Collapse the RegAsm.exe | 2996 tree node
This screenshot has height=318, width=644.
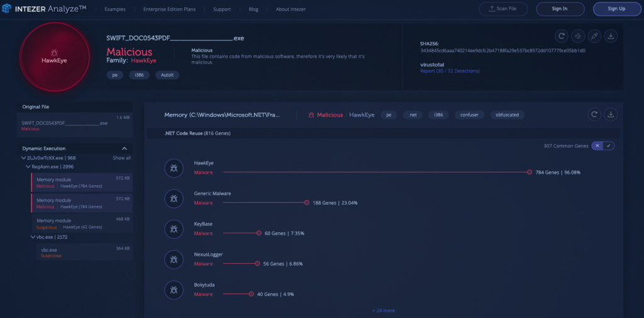click(28, 167)
